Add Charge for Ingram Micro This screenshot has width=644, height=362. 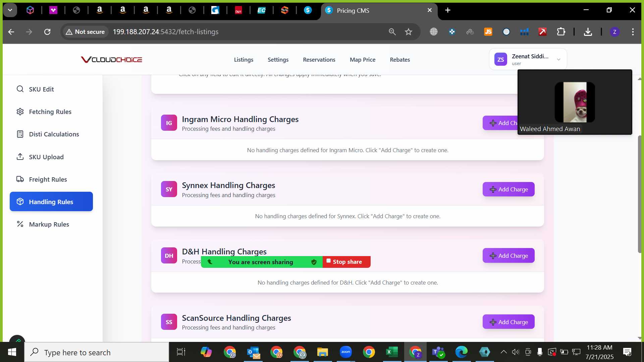[x=500, y=123]
